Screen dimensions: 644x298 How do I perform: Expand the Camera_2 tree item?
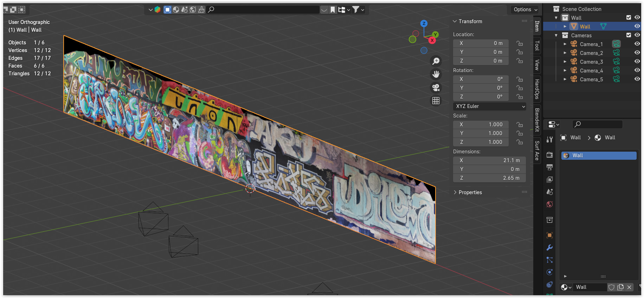pos(565,53)
